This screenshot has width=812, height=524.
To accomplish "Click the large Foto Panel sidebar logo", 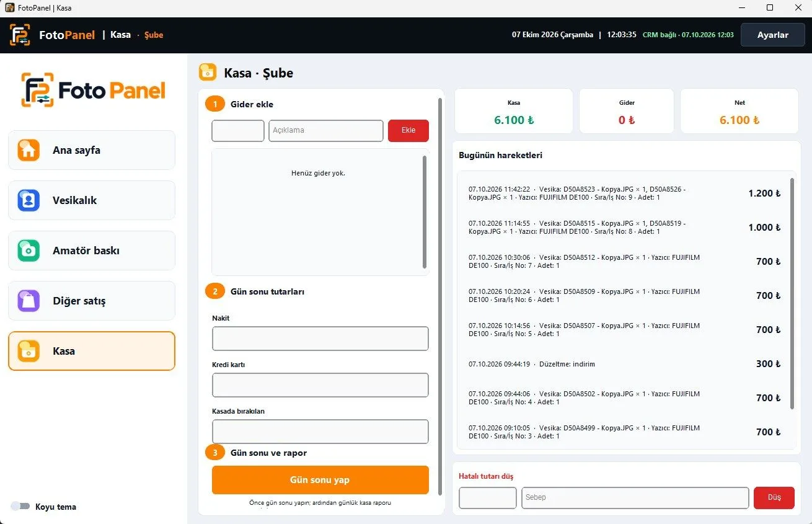I will pyautogui.click(x=94, y=91).
